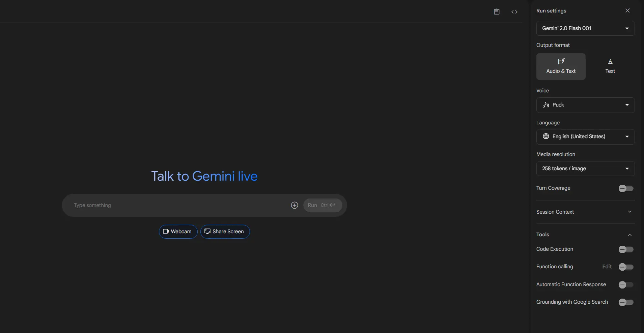This screenshot has width=644, height=333.
Task: Select Text output format
Action: pos(610,66)
